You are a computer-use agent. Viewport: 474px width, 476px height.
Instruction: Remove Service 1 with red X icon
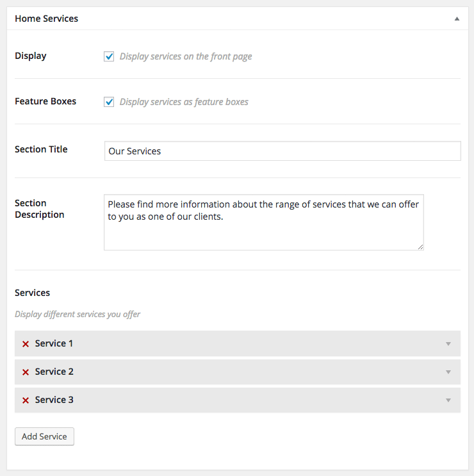pos(26,344)
